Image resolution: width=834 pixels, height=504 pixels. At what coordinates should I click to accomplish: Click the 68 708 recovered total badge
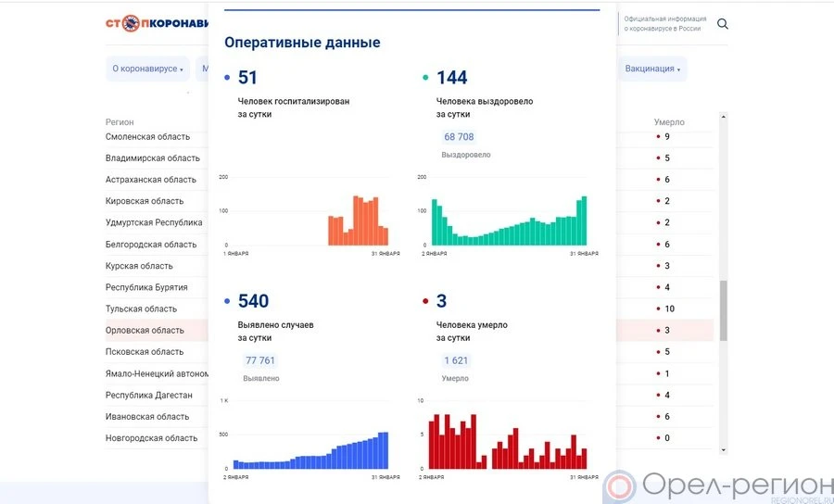click(x=459, y=137)
